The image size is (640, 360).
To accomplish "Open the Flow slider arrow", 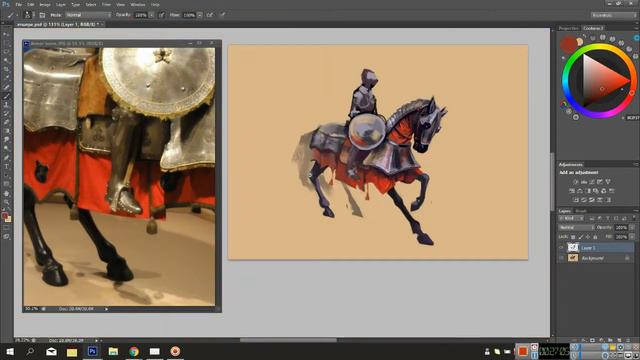I will click(200, 15).
